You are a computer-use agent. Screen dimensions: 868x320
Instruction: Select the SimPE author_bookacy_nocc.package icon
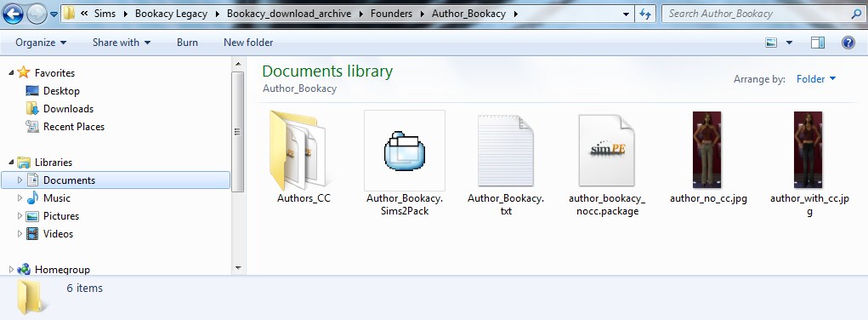click(607, 151)
